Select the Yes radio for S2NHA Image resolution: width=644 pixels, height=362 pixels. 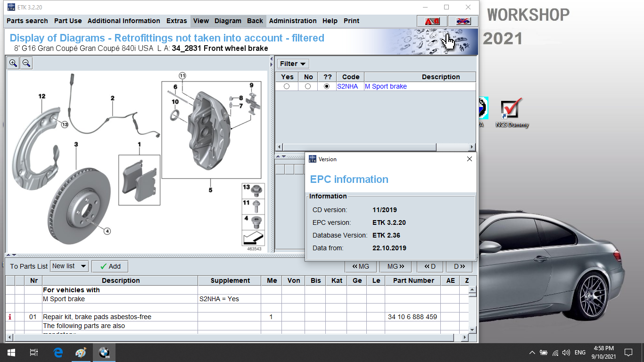(287, 86)
